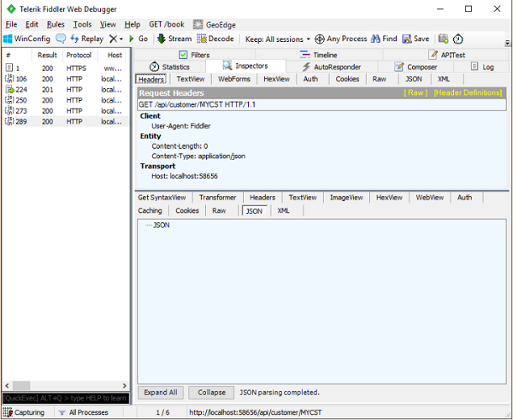The height and width of the screenshot is (420, 513).
Task: Click the timer stopwatch toolbar icon
Action: click(x=458, y=39)
